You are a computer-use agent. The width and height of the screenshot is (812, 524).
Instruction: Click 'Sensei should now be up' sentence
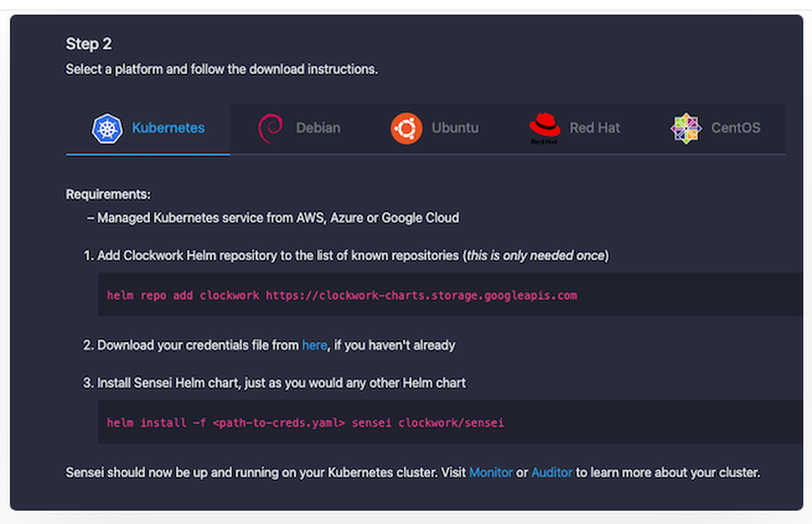click(412, 473)
